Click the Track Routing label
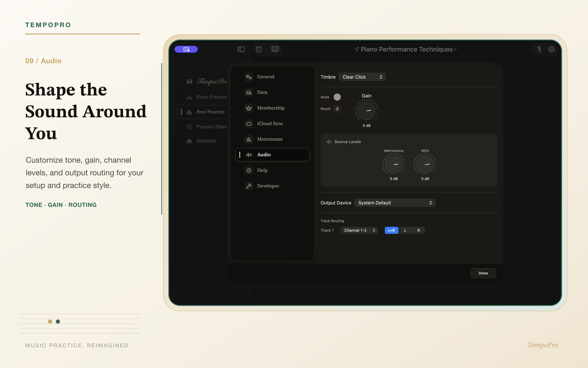 (332, 221)
